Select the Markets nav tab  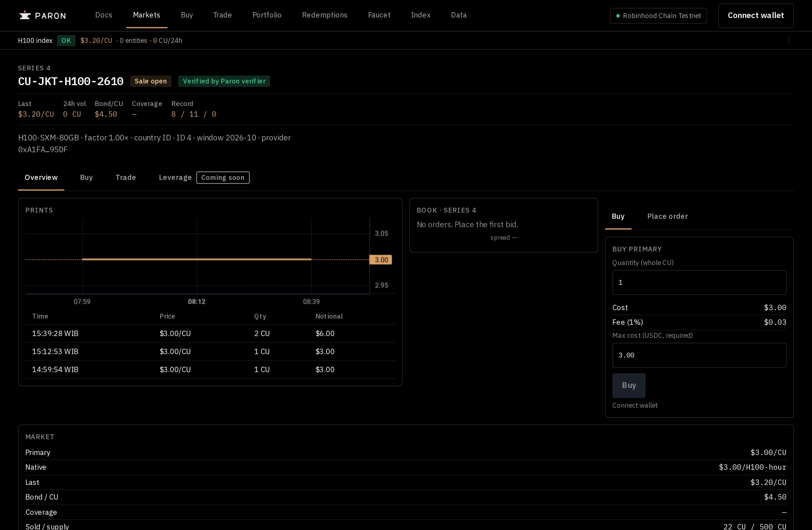[x=147, y=15]
